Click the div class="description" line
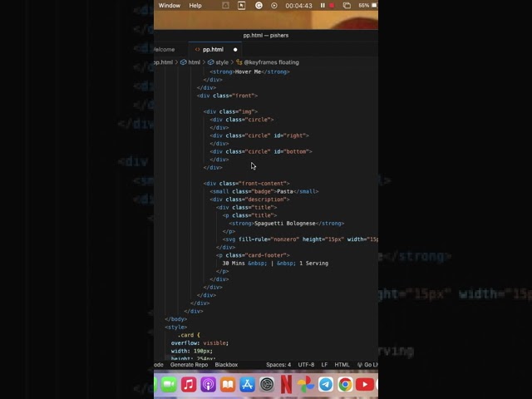532x399 pixels. click(x=249, y=199)
